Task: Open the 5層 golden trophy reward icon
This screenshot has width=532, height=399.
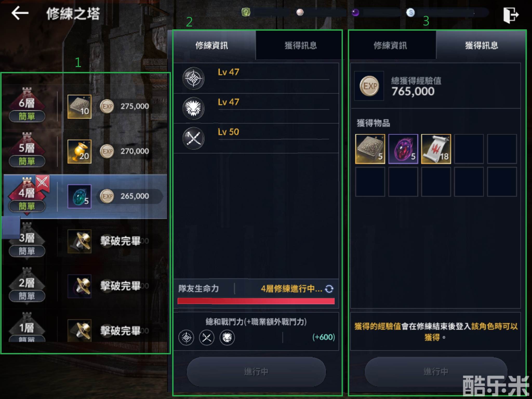Action: click(79, 151)
